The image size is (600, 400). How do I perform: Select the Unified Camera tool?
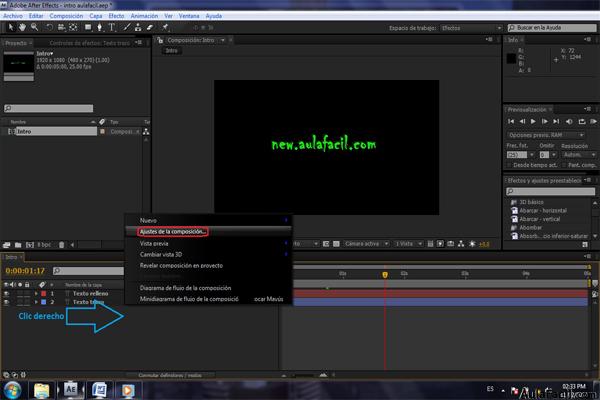coord(61,27)
